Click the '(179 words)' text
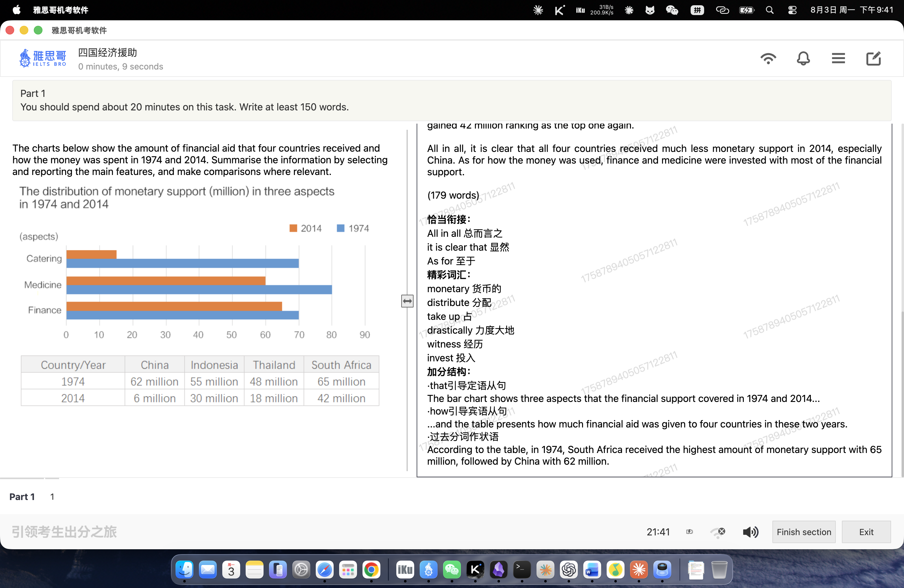 click(x=453, y=195)
